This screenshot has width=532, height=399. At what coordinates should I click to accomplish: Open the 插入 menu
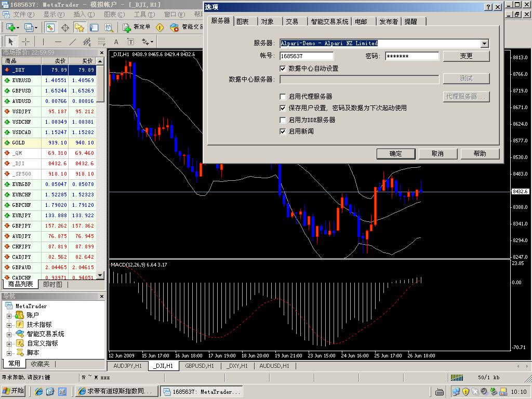pyautogui.click(x=84, y=15)
